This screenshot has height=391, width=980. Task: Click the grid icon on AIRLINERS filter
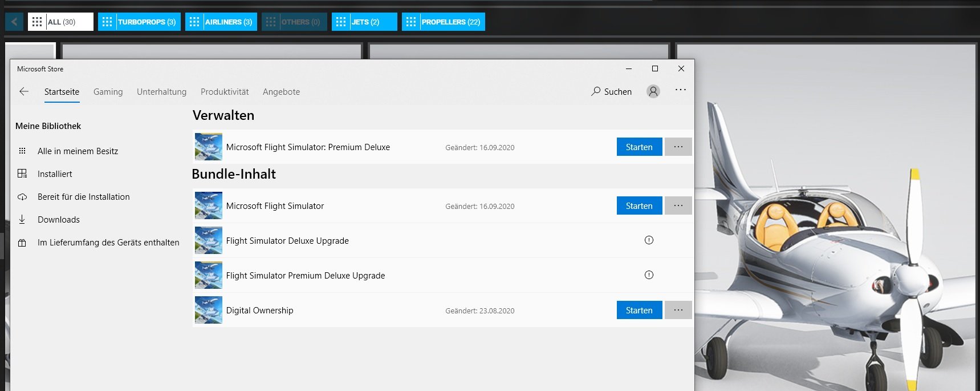pyautogui.click(x=194, y=22)
